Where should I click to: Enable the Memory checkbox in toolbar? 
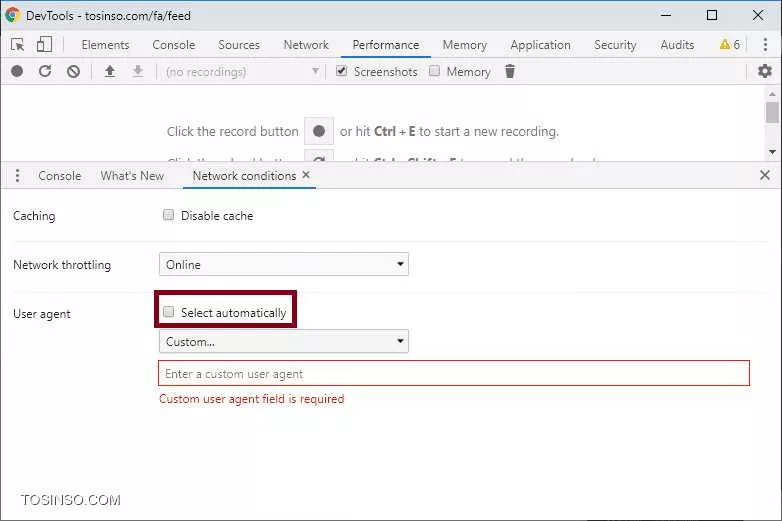(x=435, y=72)
